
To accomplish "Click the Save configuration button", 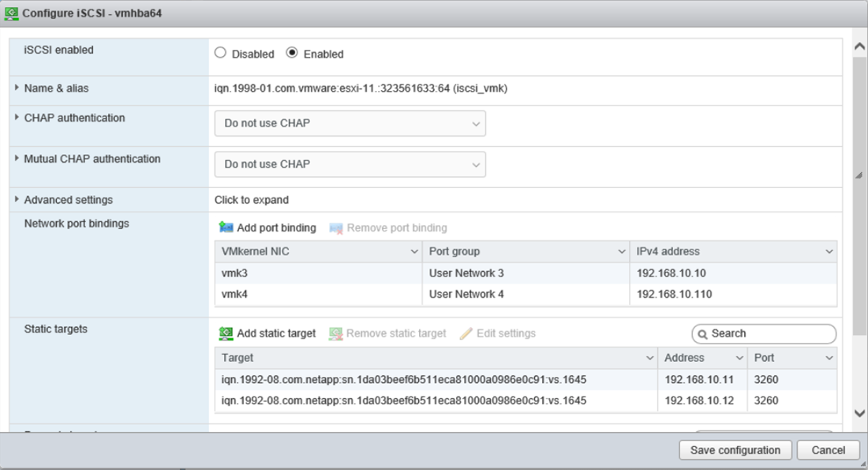I will click(x=735, y=449).
